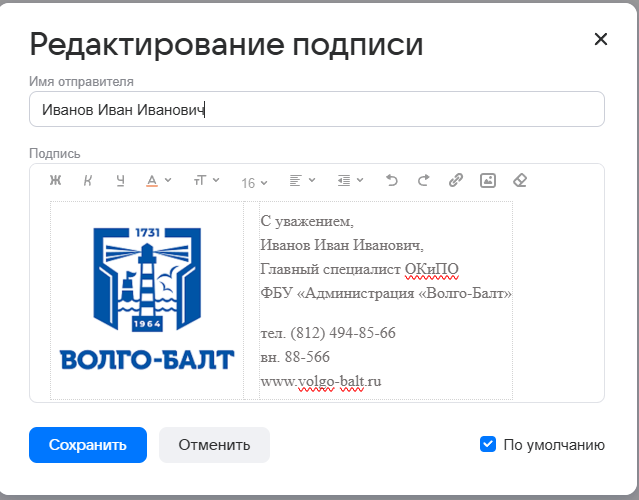
Task: Open the indent options dropdown
Action: click(350, 181)
